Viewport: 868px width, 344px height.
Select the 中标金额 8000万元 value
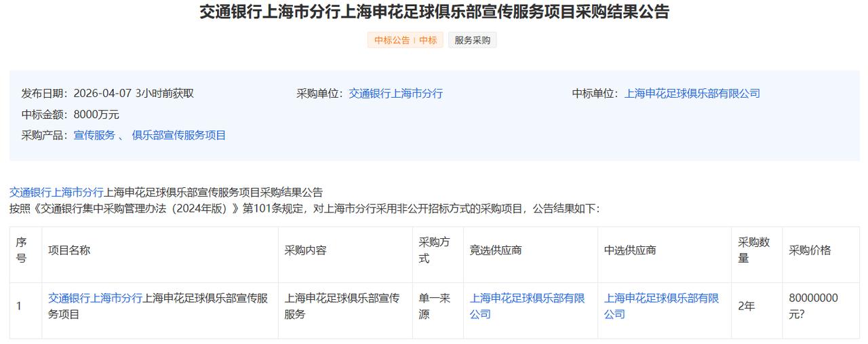(96, 114)
